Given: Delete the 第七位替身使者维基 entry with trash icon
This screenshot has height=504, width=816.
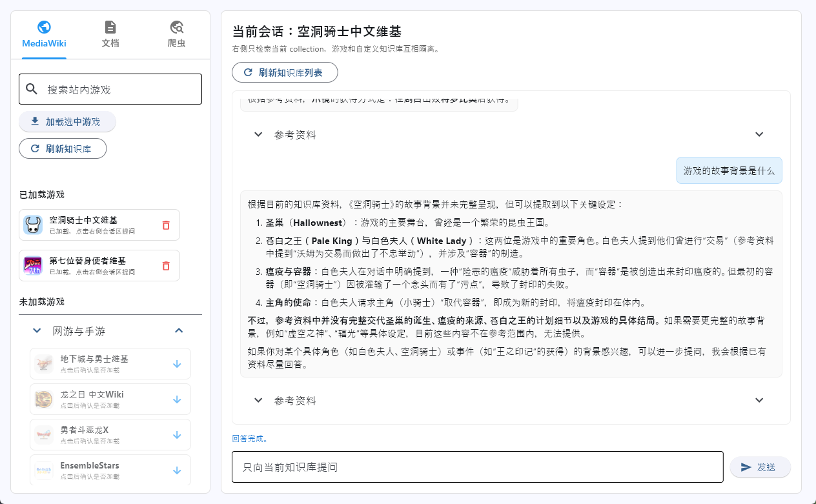Looking at the screenshot, I should click(x=166, y=266).
